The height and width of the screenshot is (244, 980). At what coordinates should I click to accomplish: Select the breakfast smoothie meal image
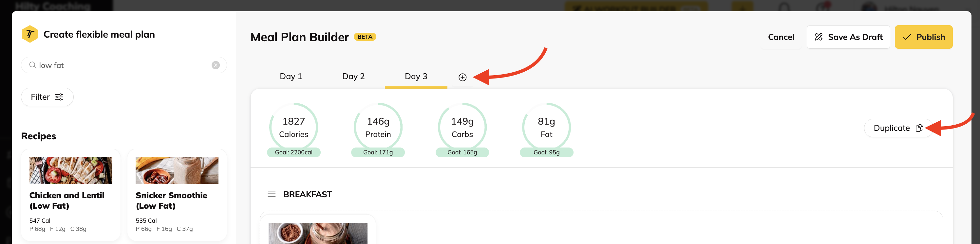[318, 233]
